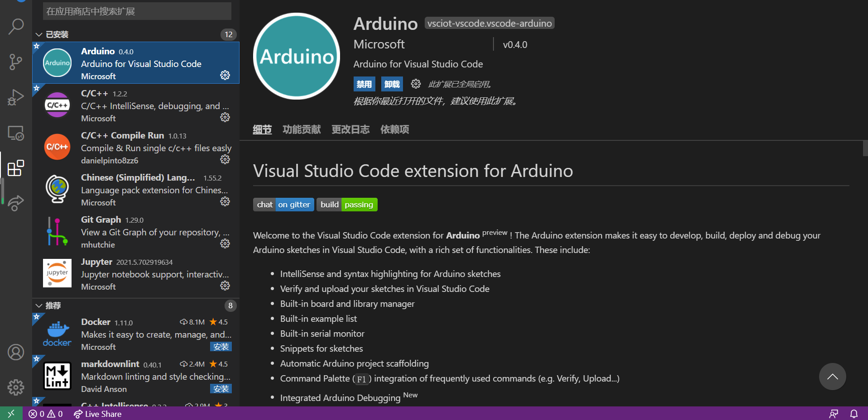Select the C/C++ Compile Run row
This screenshot has width=868, height=420.
point(136,147)
